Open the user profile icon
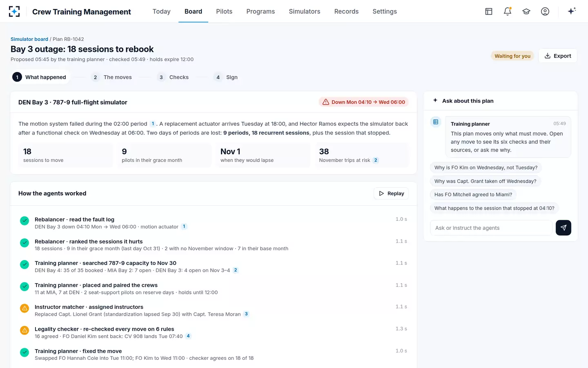 545,11
